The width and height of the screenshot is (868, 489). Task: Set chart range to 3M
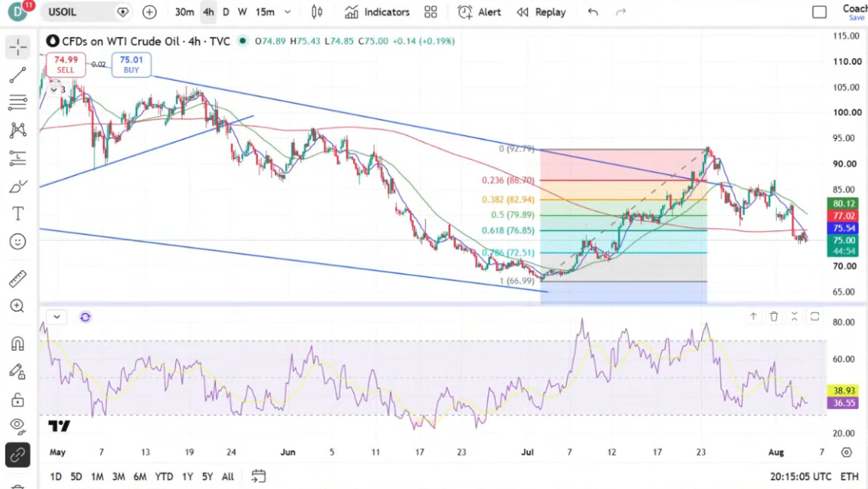pyautogui.click(x=119, y=476)
